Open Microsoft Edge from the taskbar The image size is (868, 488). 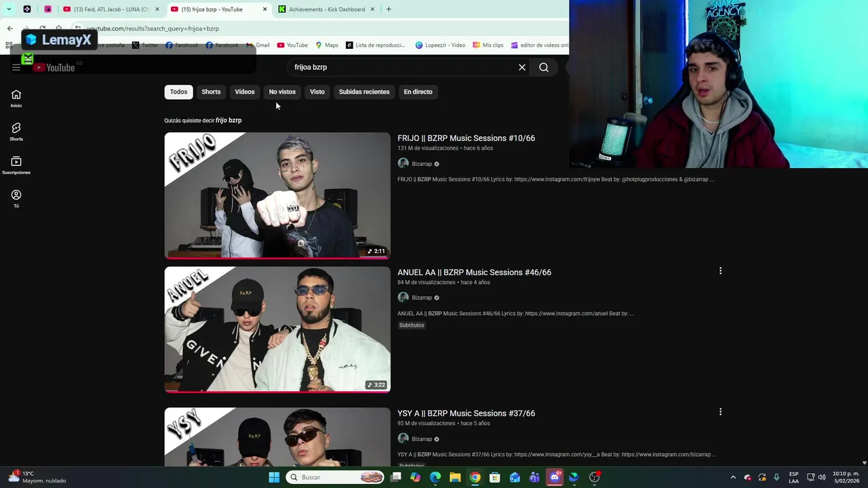435,477
